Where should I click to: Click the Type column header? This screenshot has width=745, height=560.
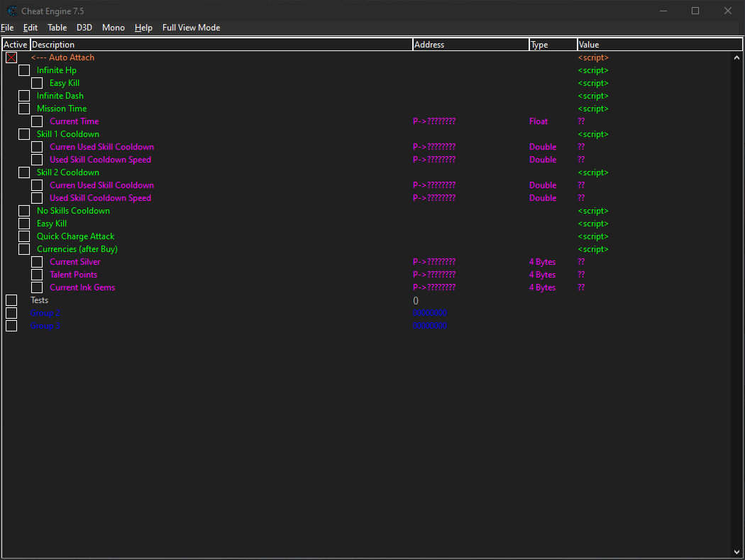pyautogui.click(x=553, y=45)
